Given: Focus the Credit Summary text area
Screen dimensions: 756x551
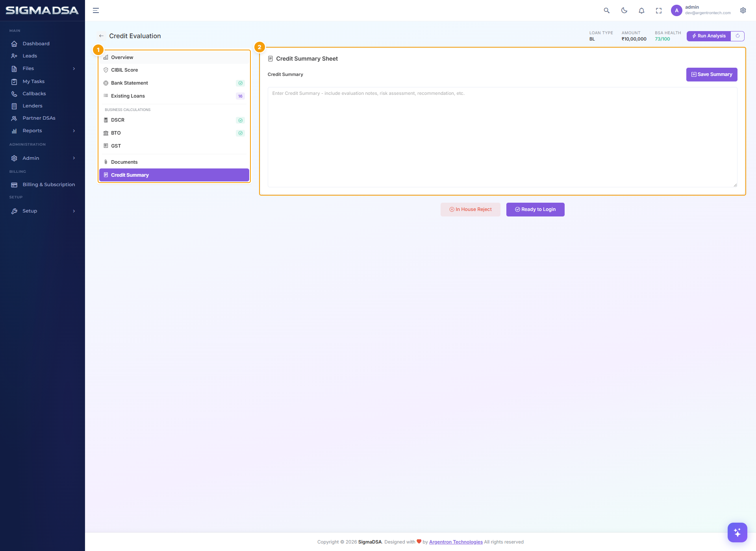Looking at the screenshot, I should [x=502, y=137].
